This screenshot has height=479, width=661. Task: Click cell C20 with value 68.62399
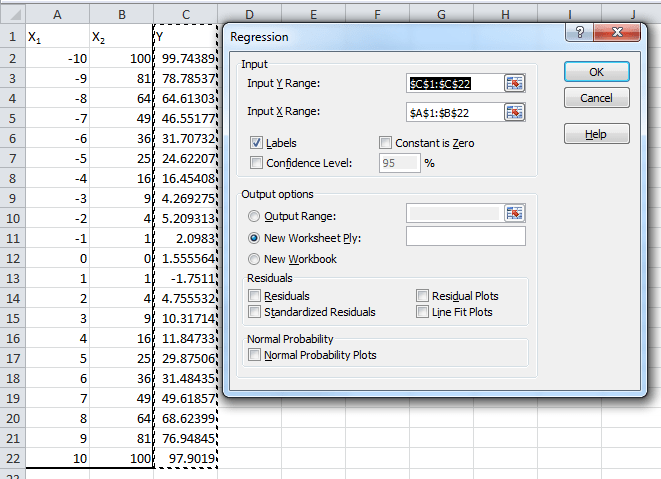pos(185,418)
